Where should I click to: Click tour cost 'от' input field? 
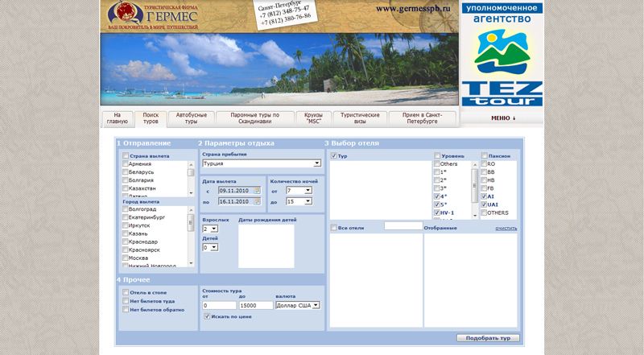pos(219,305)
